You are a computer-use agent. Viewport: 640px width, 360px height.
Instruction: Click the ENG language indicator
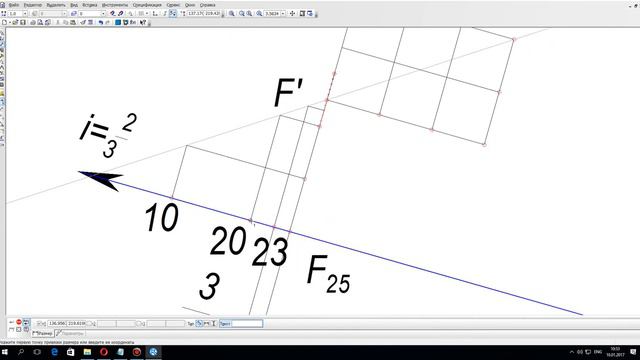[598, 352]
